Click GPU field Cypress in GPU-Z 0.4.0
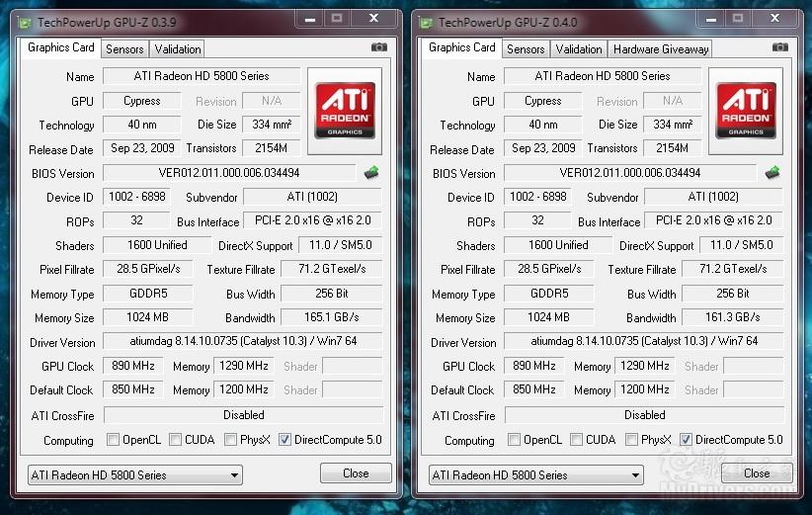 pyautogui.click(x=542, y=101)
